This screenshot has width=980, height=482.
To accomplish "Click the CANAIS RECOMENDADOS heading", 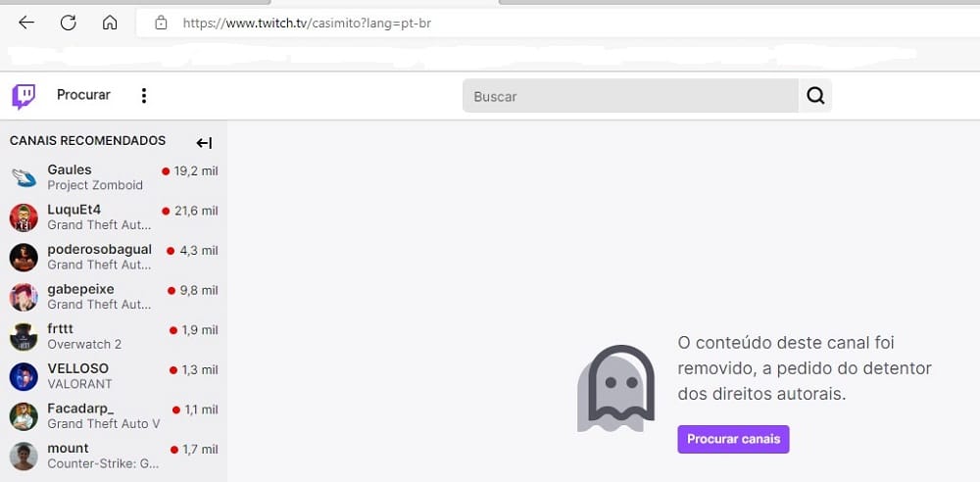I will point(87,141).
